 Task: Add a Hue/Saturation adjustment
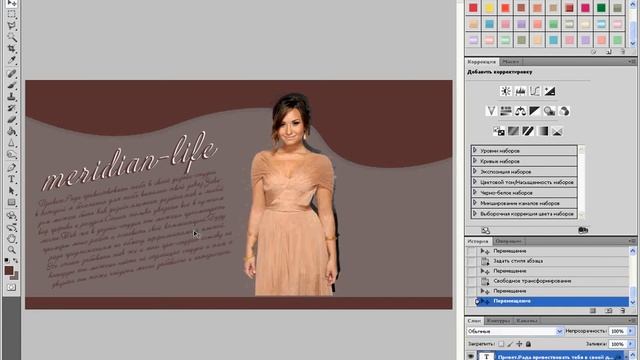tap(506, 111)
